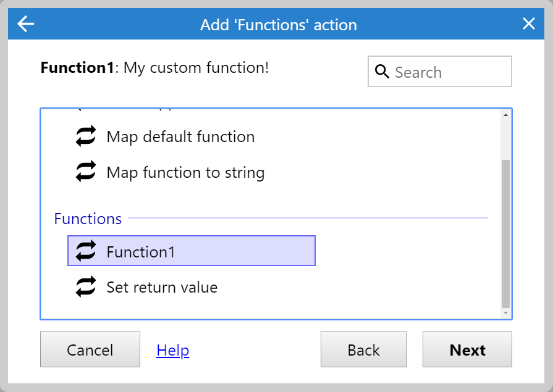Choose the 'Map function to string' label
Viewport: 553px width, 392px height.
[x=185, y=172]
